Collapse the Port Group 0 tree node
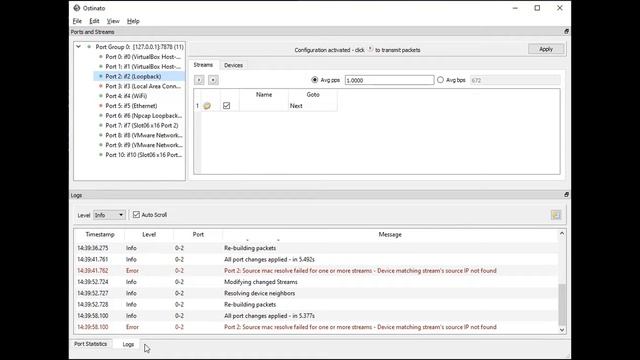640x360 pixels. tap(78, 47)
